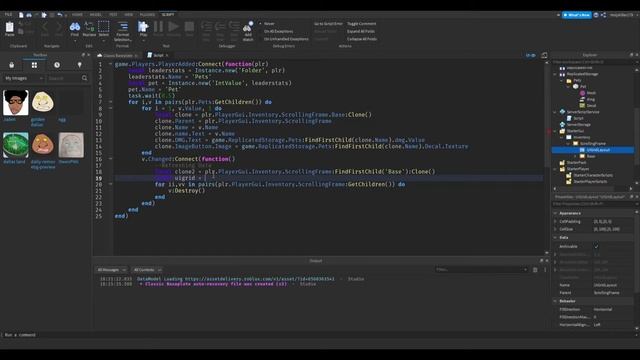
Task: Open Toolbox Recent clock tab icon
Action: point(57,65)
